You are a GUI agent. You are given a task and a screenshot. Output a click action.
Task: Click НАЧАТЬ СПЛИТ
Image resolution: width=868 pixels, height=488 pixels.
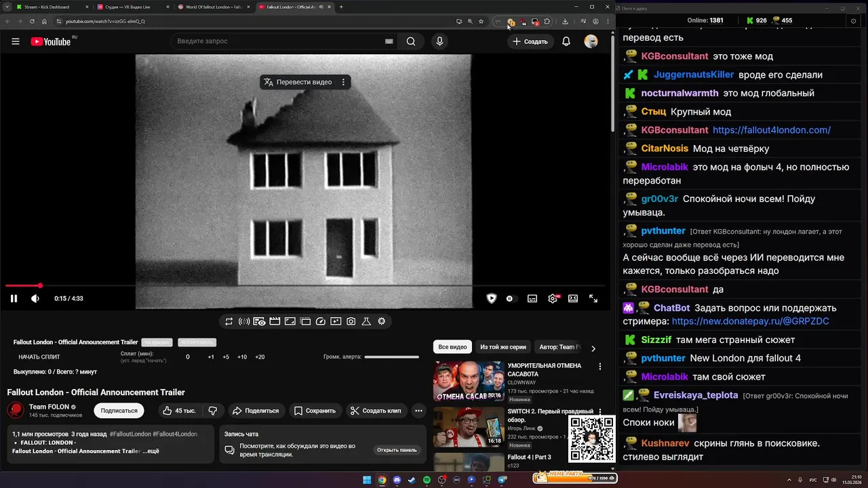39,357
